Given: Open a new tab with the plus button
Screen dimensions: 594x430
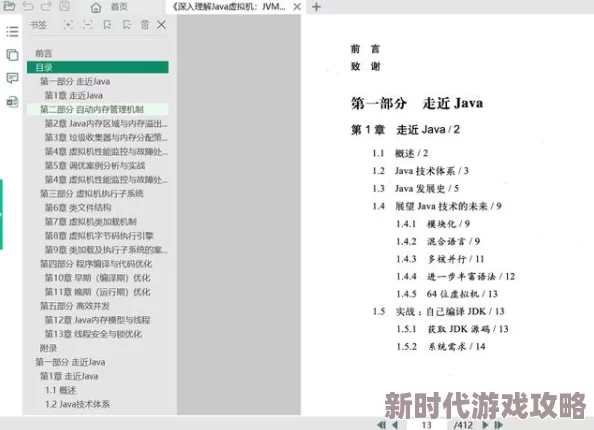Looking at the screenshot, I should [x=316, y=7].
